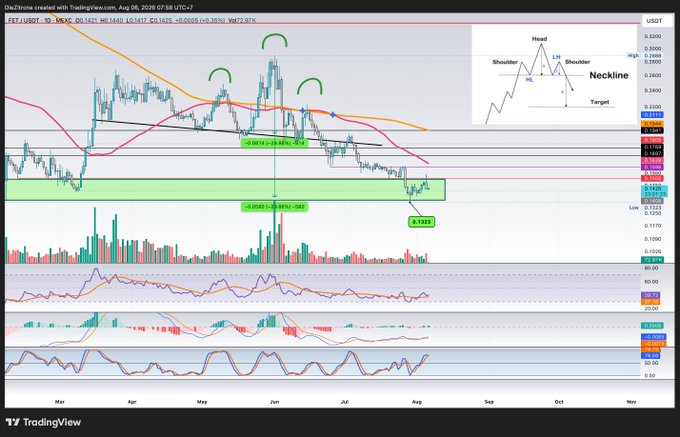Click the Vol 72.97K legend value
This screenshot has width=680, height=437.
(242, 20)
